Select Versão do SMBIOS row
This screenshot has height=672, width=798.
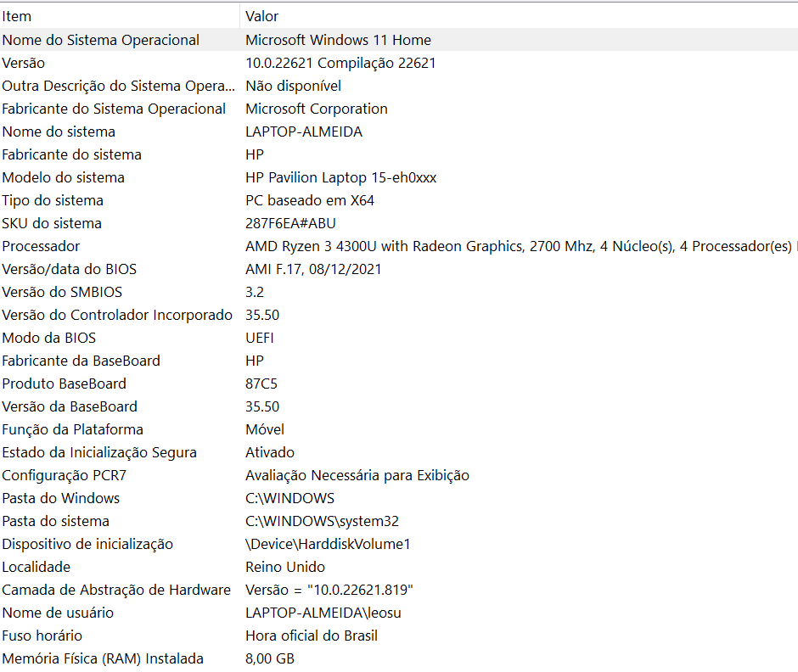coord(399,292)
